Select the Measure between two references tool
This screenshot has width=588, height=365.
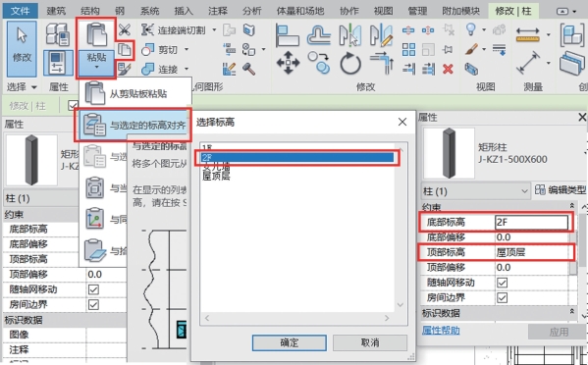click(527, 34)
